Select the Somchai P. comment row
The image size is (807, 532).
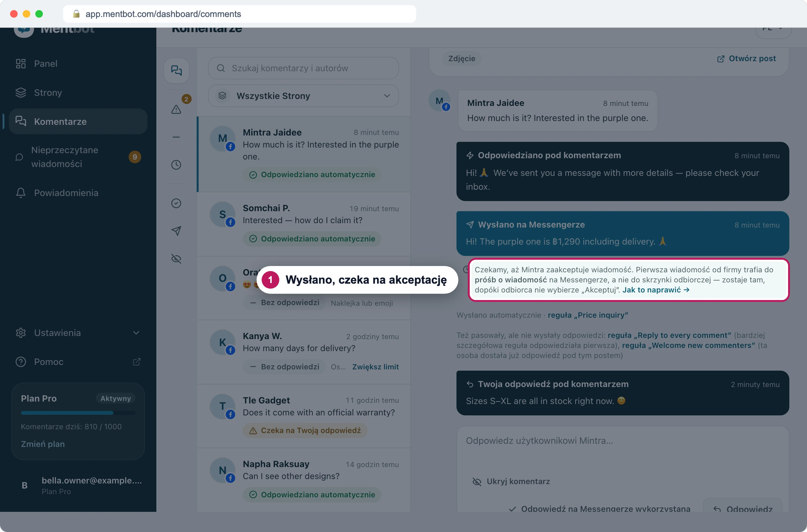304,224
